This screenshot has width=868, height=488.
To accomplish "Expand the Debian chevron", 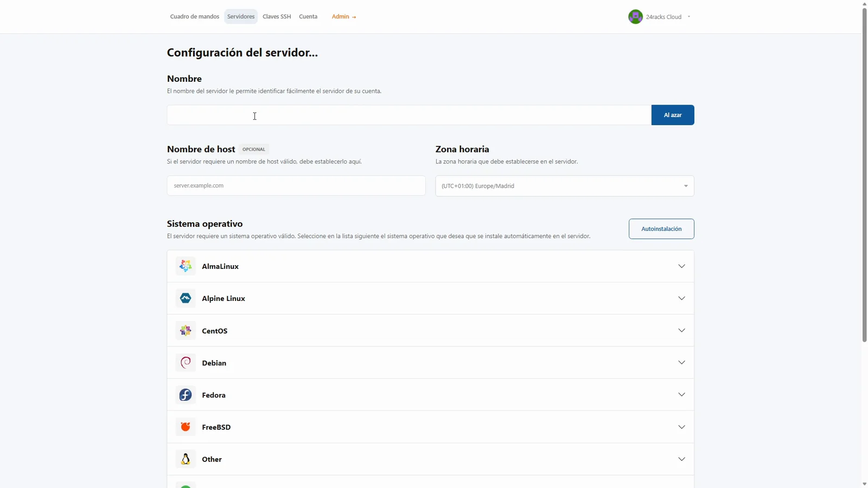I will point(681,362).
